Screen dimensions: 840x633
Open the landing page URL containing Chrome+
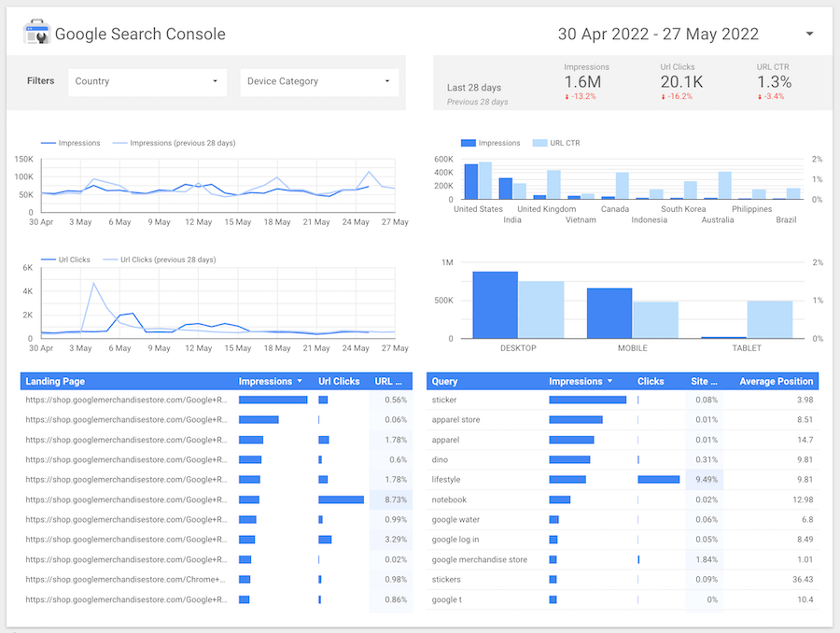(125, 580)
